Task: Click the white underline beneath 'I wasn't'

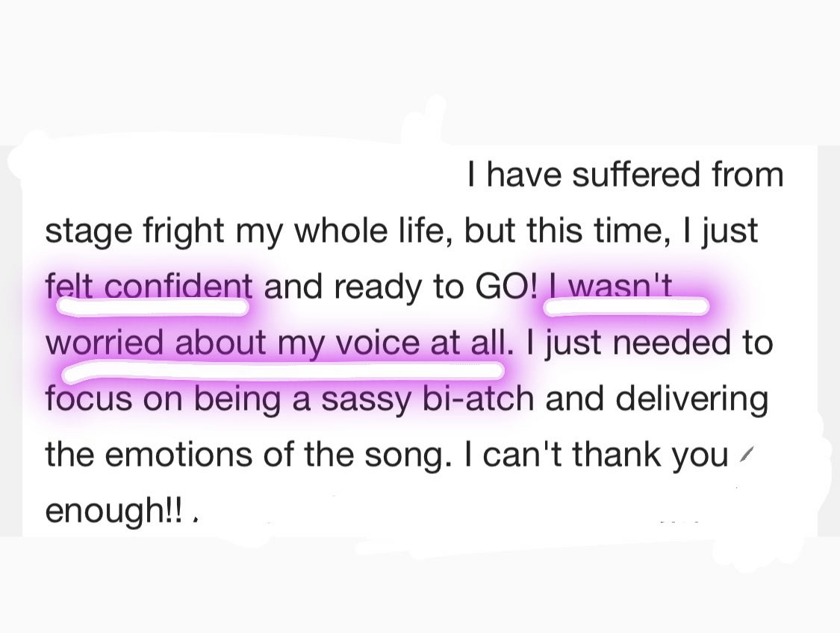Action: pyautogui.click(x=626, y=306)
